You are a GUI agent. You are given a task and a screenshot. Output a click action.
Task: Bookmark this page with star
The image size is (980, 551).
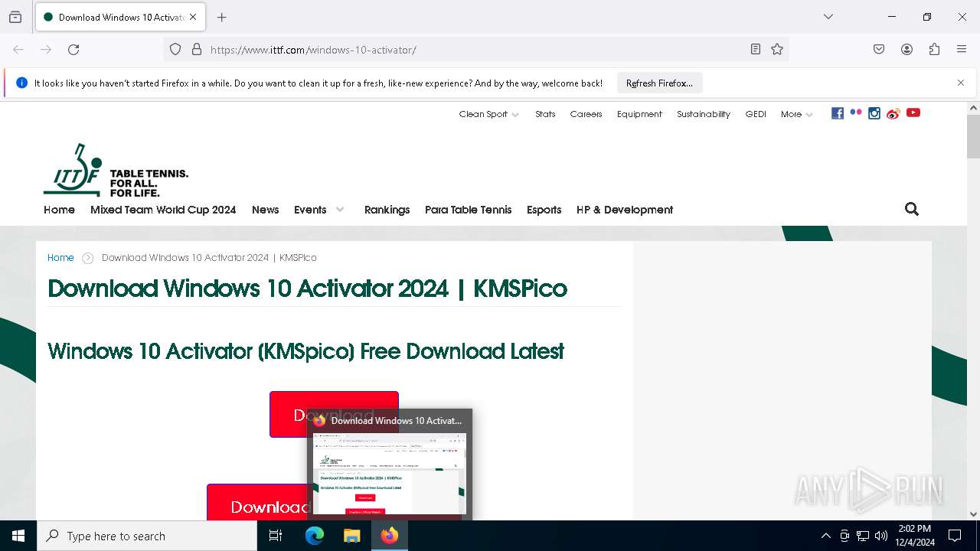[777, 50]
